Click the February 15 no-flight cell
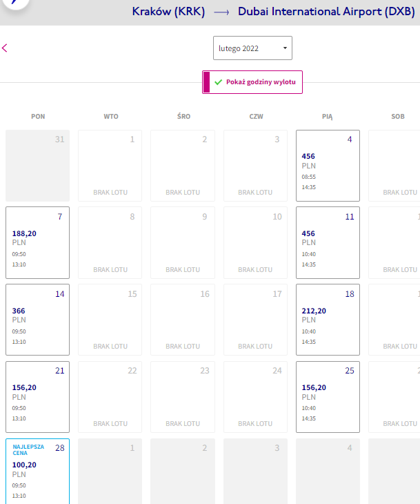 pyautogui.click(x=110, y=320)
